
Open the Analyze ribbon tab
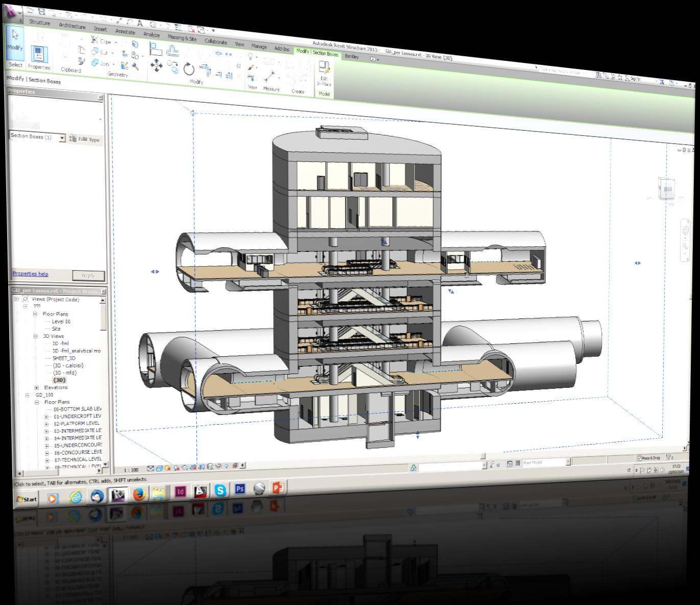coord(152,35)
